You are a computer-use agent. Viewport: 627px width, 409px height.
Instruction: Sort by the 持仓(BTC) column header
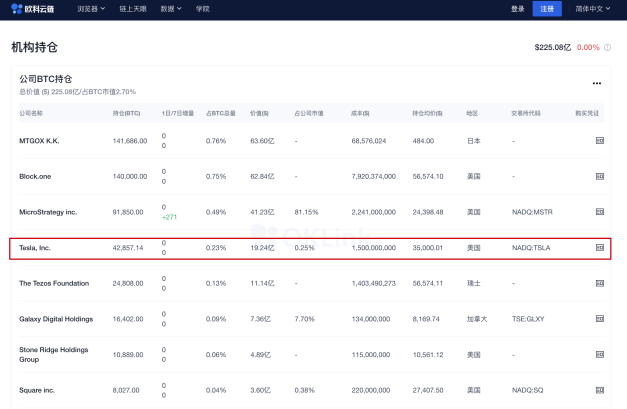click(x=126, y=113)
